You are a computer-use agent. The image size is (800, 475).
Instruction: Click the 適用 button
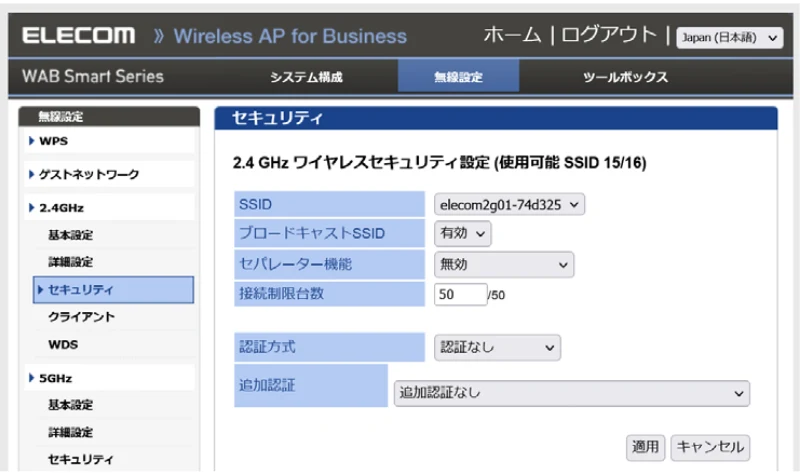pos(645,447)
